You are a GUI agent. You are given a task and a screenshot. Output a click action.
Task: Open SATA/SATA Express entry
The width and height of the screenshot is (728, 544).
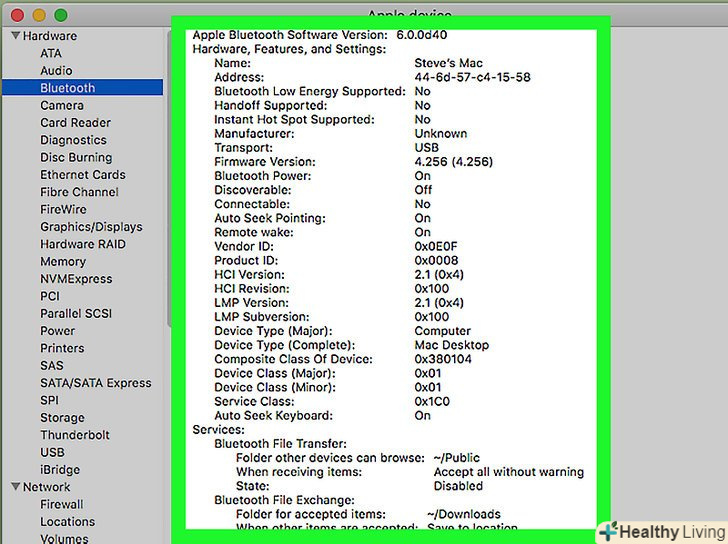[x=96, y=383]
